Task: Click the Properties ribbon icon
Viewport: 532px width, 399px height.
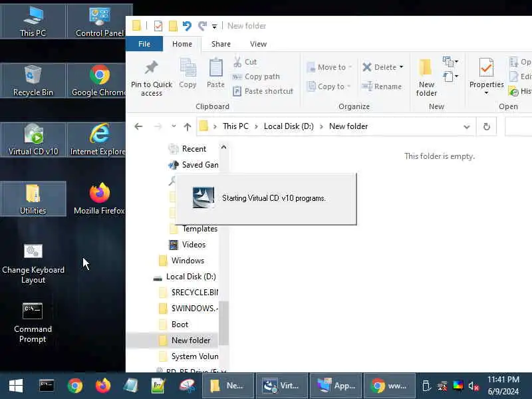Action: tap(486, 68)
